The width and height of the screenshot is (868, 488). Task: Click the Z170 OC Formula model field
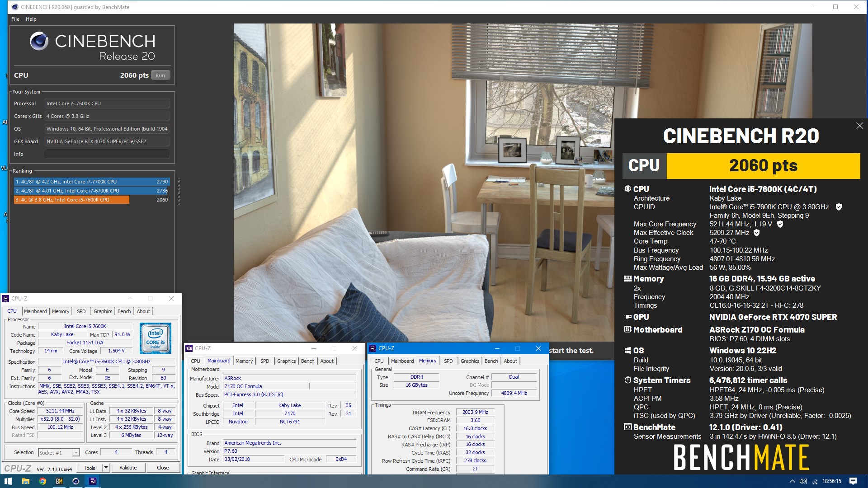pos(266,387)
